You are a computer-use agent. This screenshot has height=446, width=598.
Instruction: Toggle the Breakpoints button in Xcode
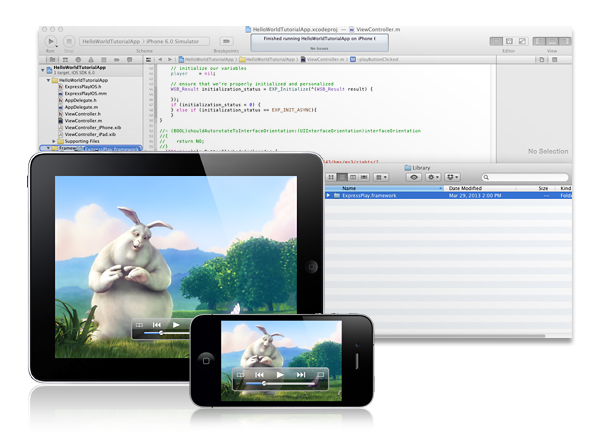(226, 41)
